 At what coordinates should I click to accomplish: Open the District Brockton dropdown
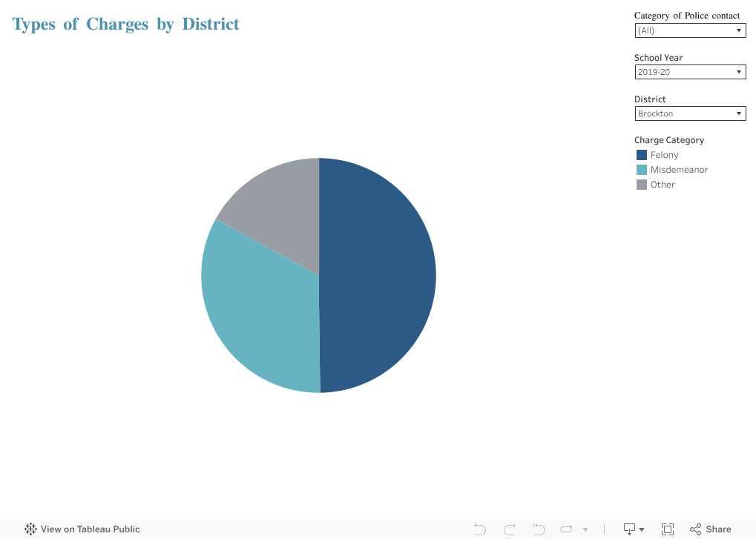tap(690, 113)
